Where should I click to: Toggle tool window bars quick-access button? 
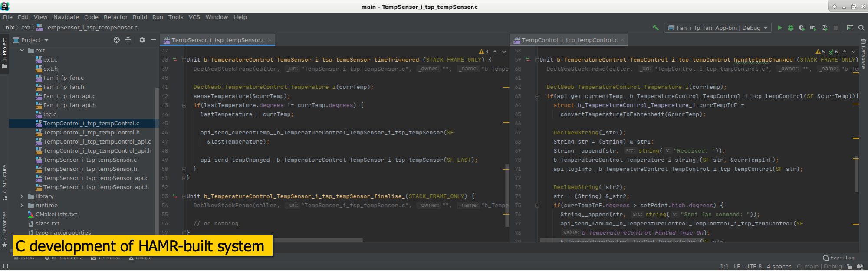coord(5,267)
